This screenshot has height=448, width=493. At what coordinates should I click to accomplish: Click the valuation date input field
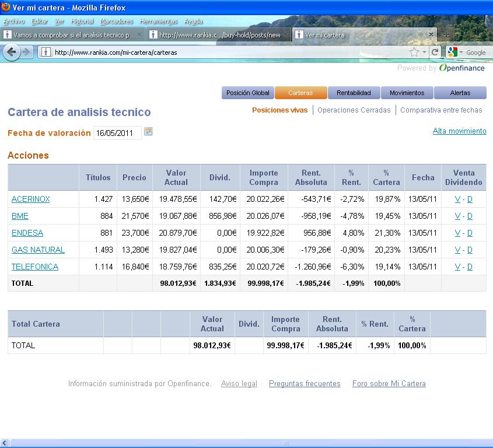[x=117, y=133]
